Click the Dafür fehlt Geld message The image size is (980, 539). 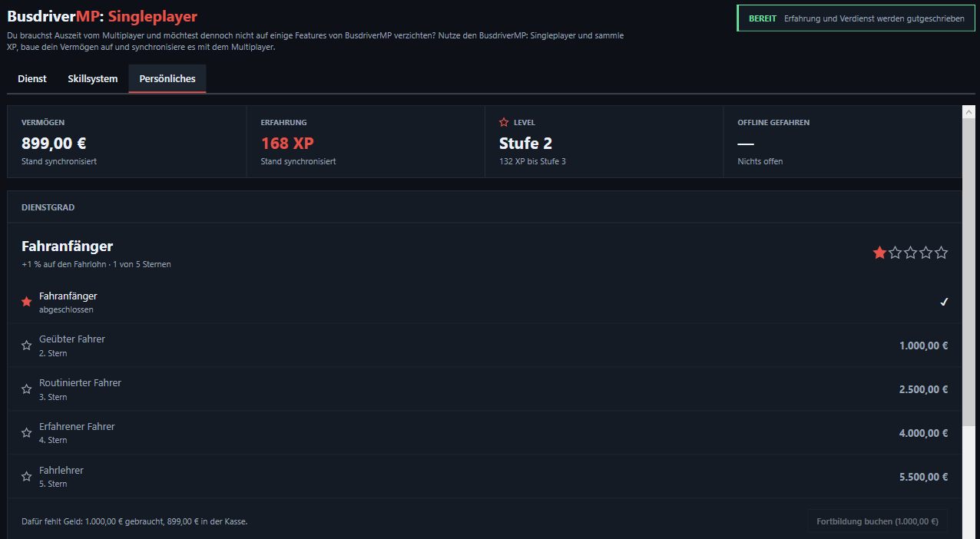pos(134,521)
